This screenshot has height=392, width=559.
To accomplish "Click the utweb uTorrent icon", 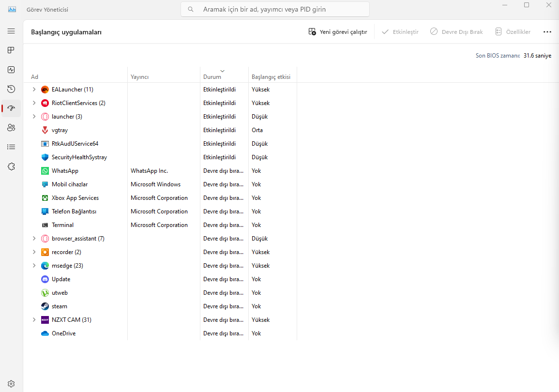I will (45, 293).
